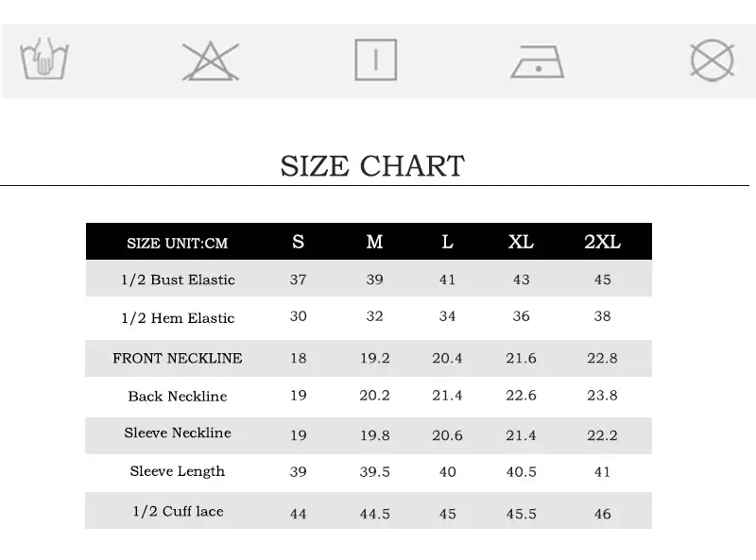Click the SIZE CHART heading
The image size is (756, 560).
coord(372,166)
